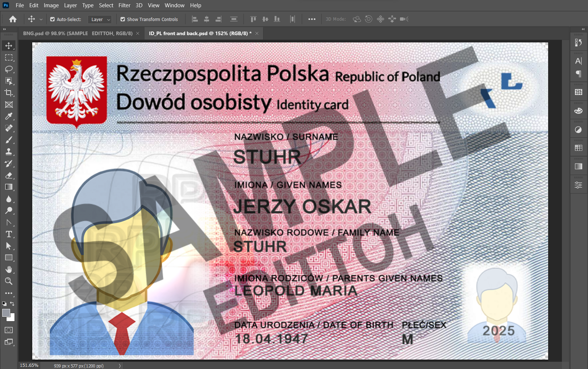Select the Hand tool
Screen dimensions: 588x369
(x=9, y=269)
